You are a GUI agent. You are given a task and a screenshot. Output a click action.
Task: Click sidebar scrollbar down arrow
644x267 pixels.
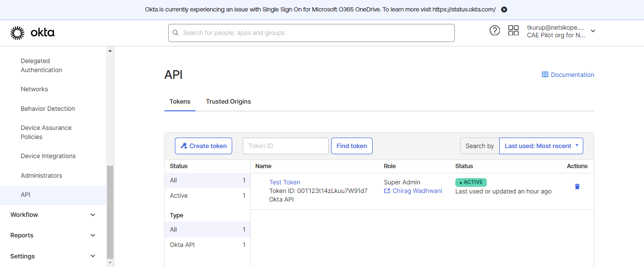coord(110,263)
